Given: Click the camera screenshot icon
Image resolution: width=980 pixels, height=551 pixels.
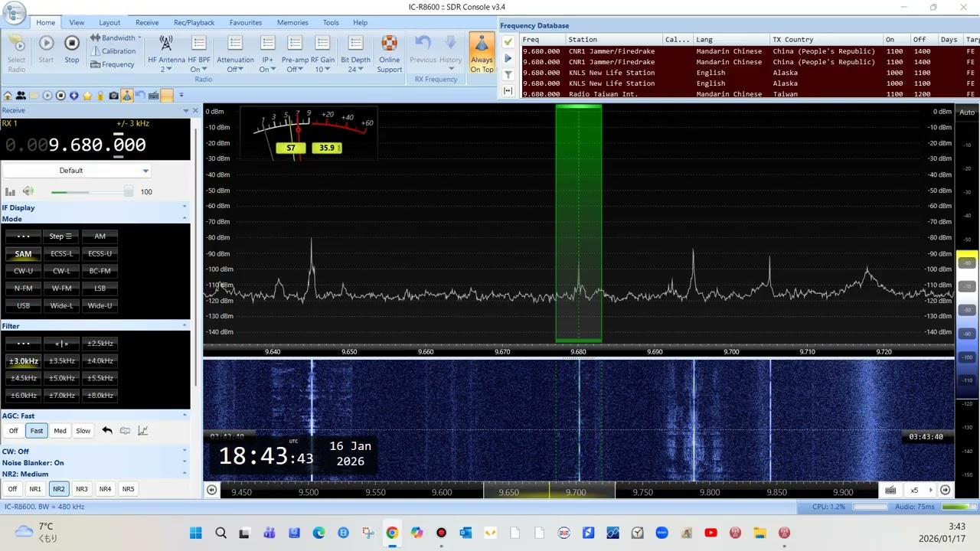Looking at the screenshot, I should click(x=113, y=96).
